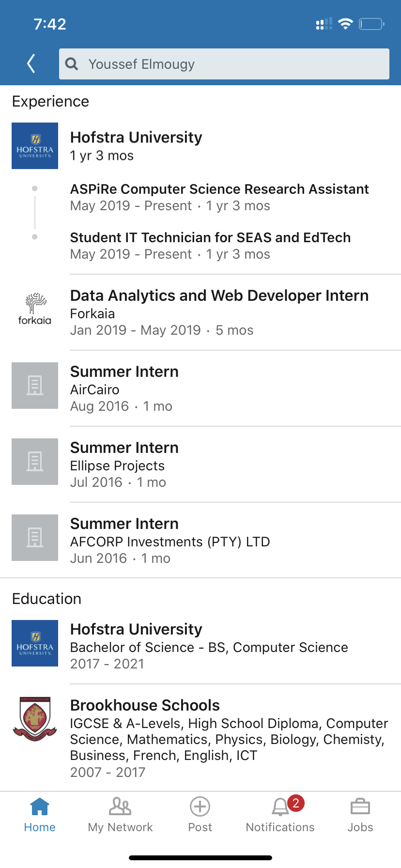Image resolution: width=401 pixels, height=868 pixels.
Task: Switch to the Home tab
Action: (40, 815)
